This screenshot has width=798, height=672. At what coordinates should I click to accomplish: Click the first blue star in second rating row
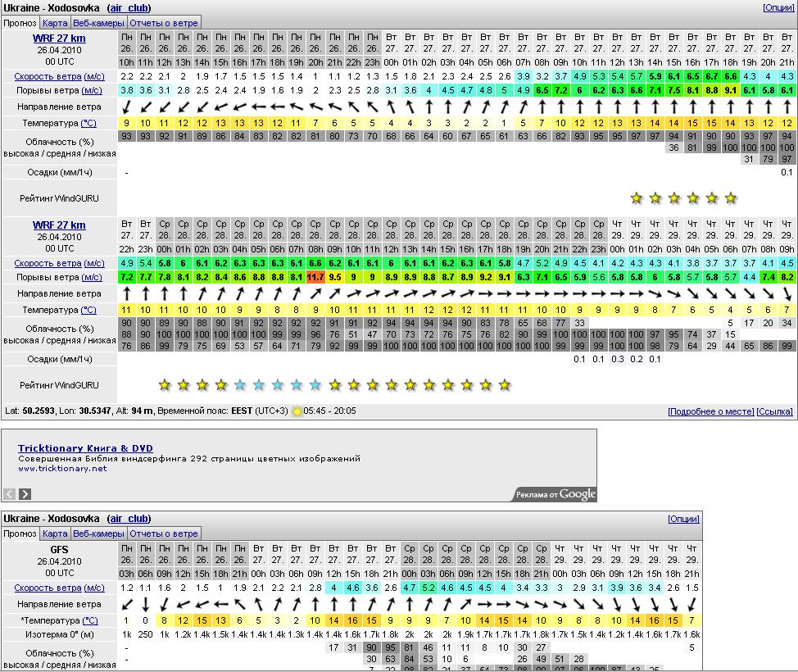click(240, 385)
